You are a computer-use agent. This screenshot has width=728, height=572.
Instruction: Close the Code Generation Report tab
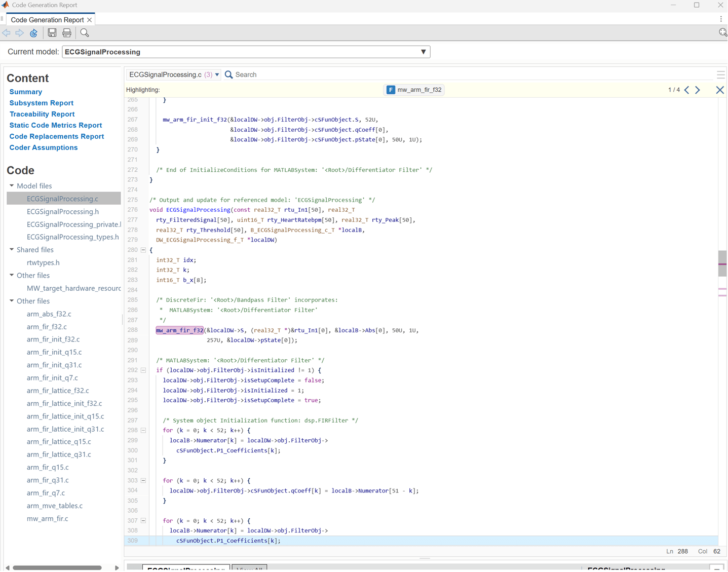pos(90,20)
